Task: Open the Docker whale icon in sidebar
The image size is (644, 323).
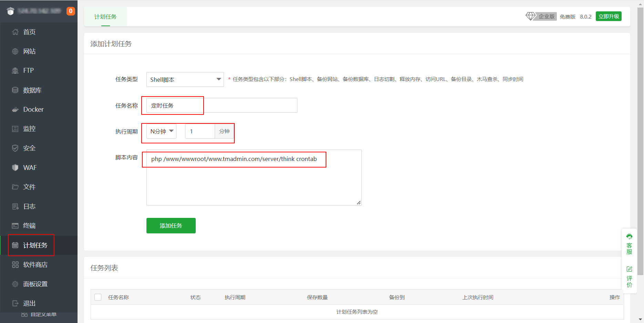Action: tap(15, 110)
